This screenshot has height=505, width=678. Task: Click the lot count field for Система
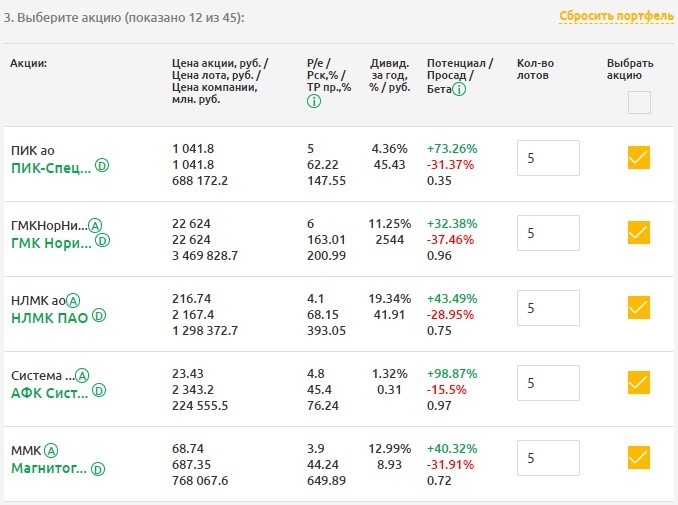[x=549, y=382]
